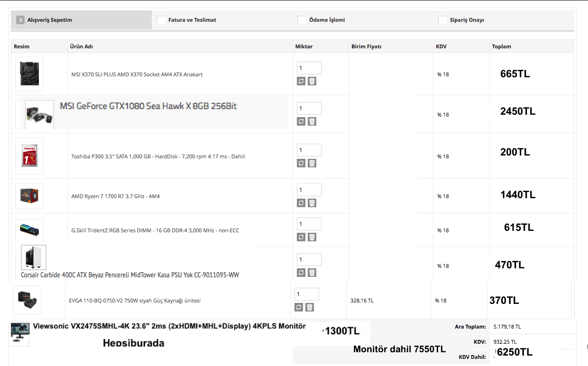Refresh quantity for EVGA 750W power supply

tap(299, 307)
